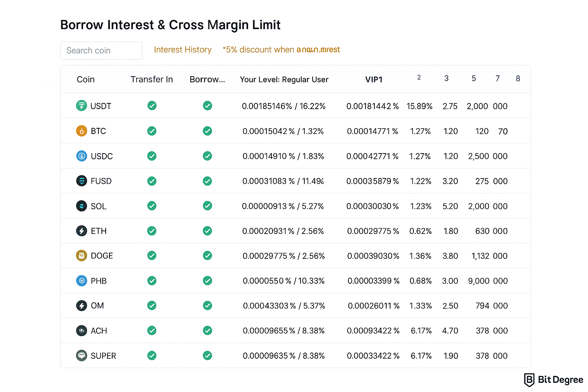
Task: Click the ACH Transfer In checkmark
Action: (x=152, y=330)
